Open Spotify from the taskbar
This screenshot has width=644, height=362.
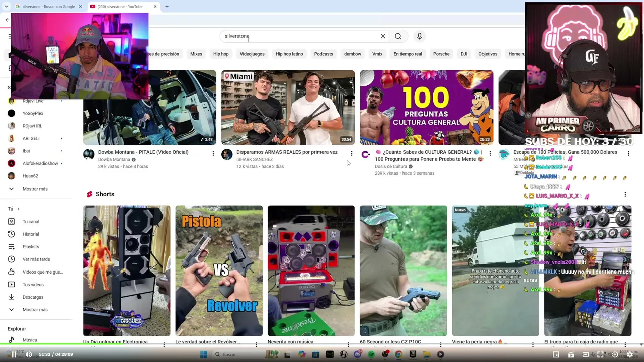pyautogui.click(x=371, y=354)
